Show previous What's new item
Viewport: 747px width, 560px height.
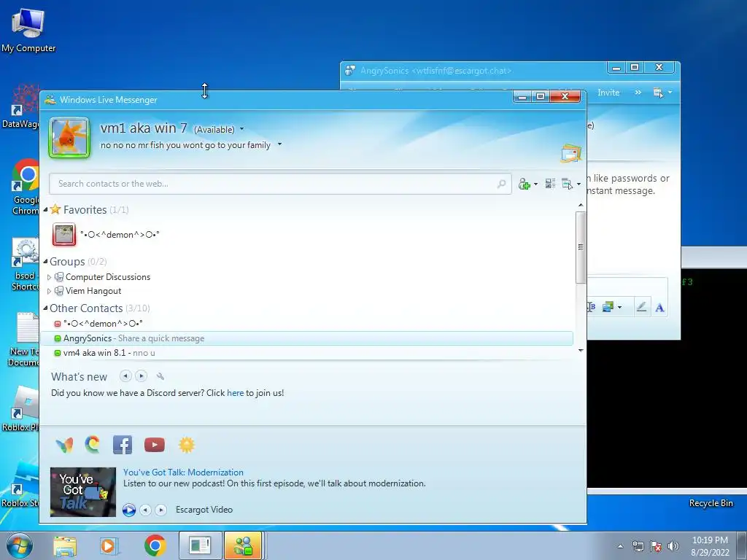coord(125,376)
